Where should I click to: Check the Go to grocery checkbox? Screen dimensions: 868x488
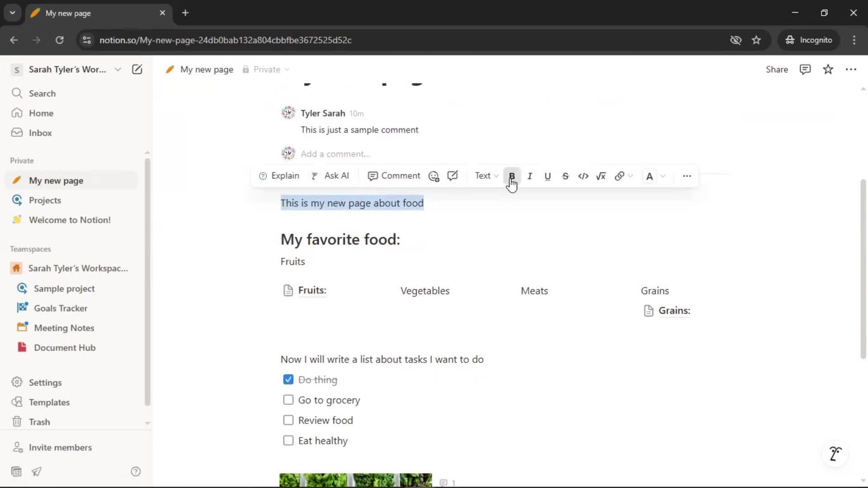(x=288, y=400)
